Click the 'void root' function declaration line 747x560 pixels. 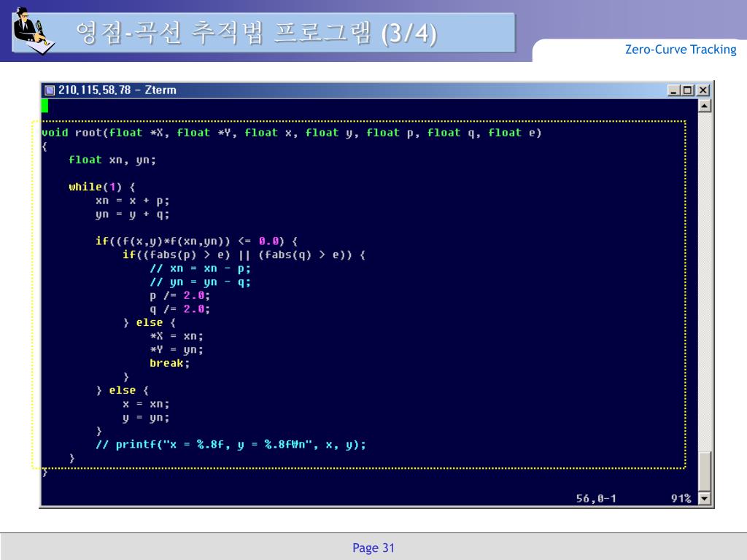coord(292,133)
